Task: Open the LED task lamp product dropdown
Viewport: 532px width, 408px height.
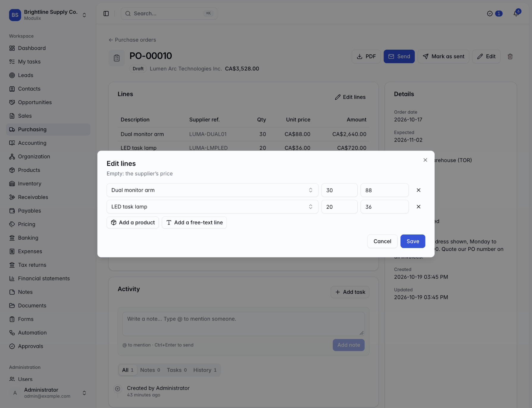Action: 212,207
